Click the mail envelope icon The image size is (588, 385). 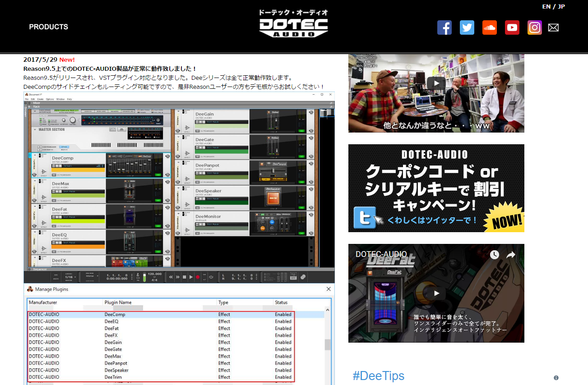click(553, 27)
